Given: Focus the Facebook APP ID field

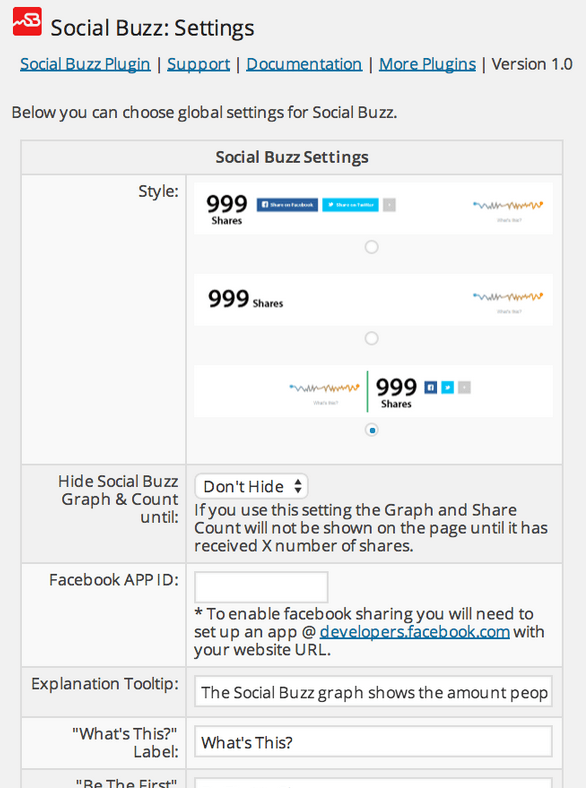Looking at the screenshot, I should click(x=261, y=586).
